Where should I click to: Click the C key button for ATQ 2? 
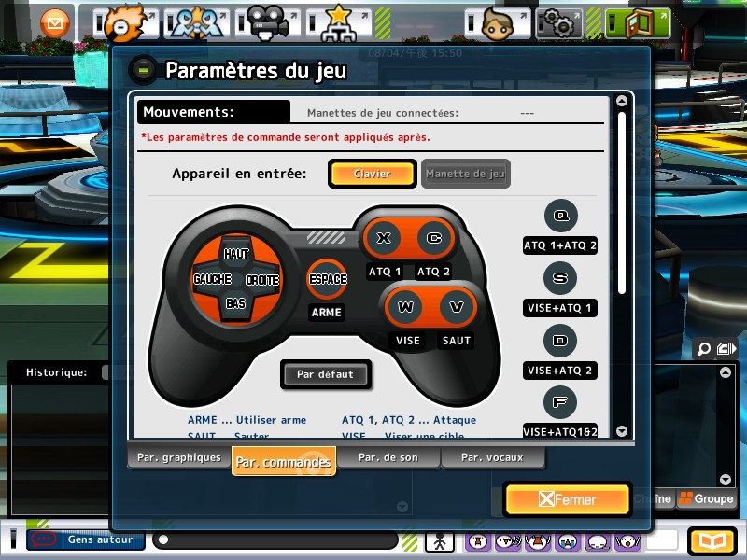pyautogui.click(x=434, y=238)
